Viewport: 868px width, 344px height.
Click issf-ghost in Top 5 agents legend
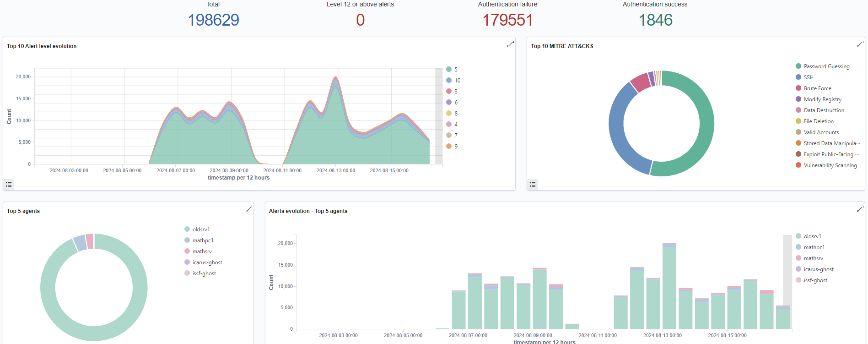200,273
